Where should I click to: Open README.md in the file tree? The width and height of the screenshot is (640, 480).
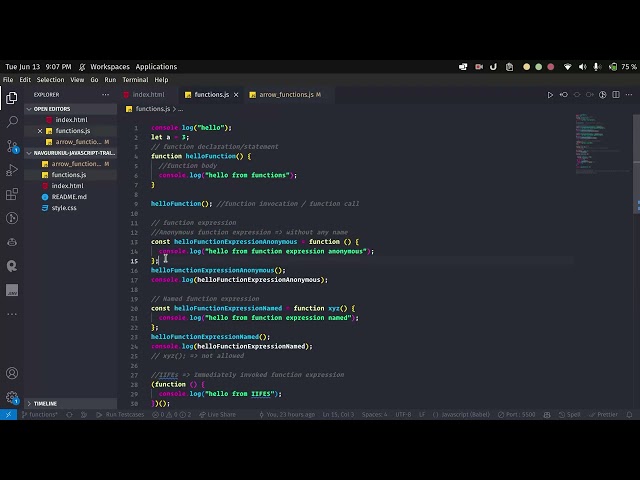point(70,197)
